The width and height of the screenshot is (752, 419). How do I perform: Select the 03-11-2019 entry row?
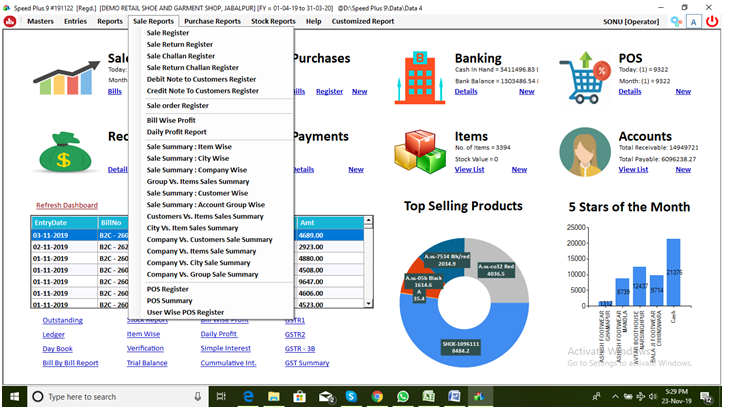point(198,235)
